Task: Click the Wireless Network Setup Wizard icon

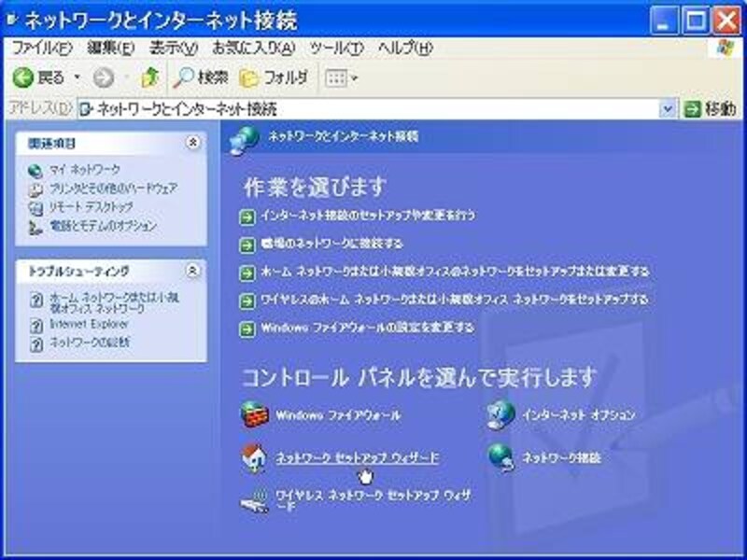Action: pos(254,500)
